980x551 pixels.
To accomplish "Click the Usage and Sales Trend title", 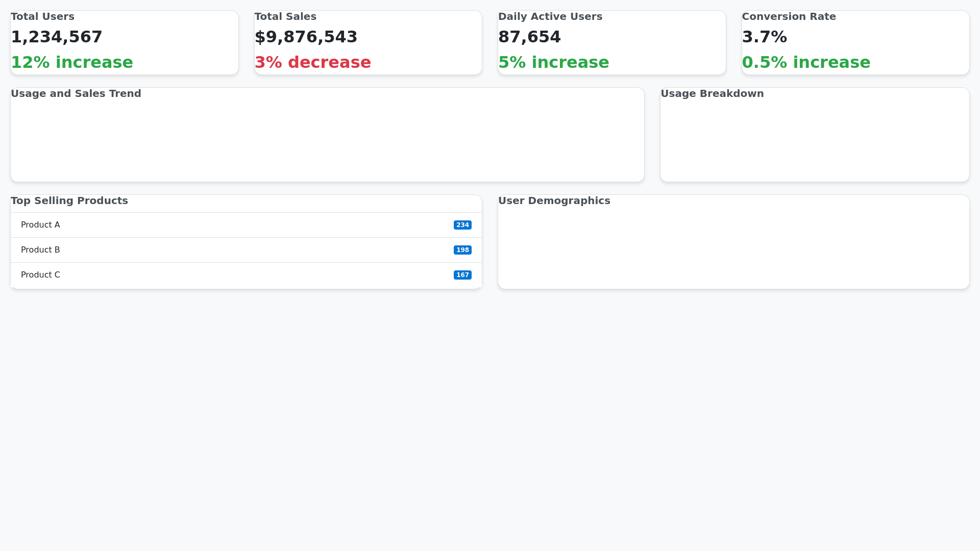I will pos(76,94).
